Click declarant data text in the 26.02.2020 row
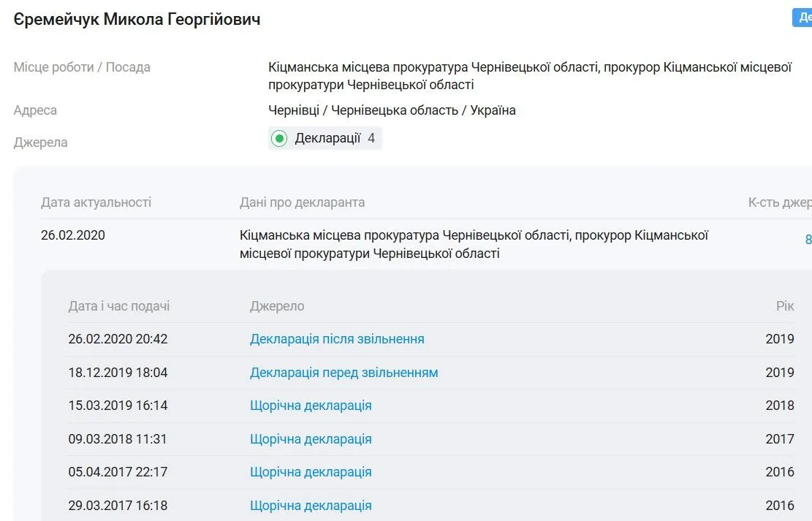 474,245
